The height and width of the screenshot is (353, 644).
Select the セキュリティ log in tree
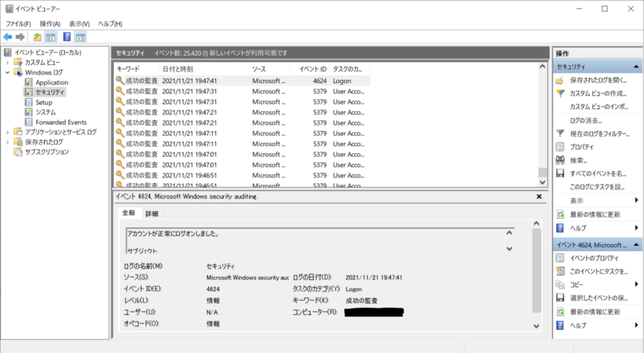click(x=50, y=92)
